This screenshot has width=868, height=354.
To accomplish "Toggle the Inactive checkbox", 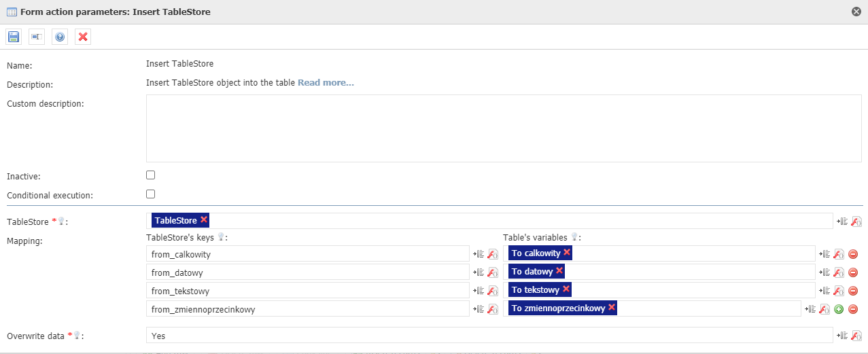I will pos(151,175).
